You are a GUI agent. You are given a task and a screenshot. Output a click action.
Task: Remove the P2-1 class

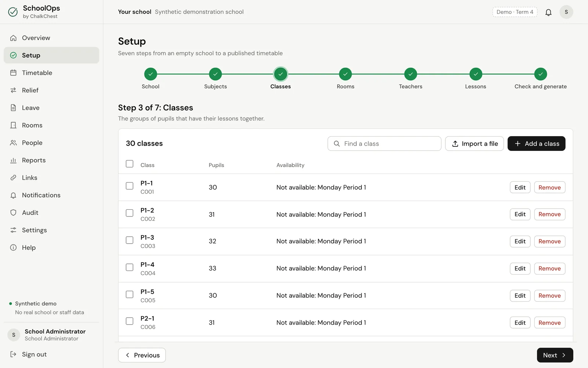pos(550,323)
